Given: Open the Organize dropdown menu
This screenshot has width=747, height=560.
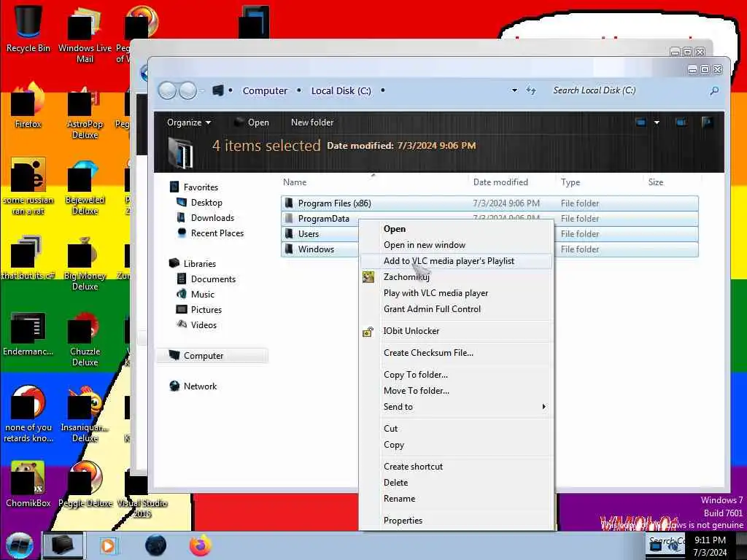Looking at the screenshot, I should click(189, 122).
